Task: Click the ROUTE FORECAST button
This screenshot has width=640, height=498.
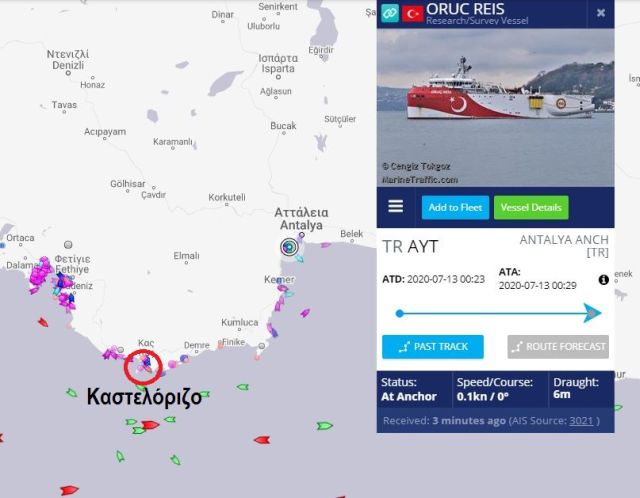Action: [x=558, y=347]
